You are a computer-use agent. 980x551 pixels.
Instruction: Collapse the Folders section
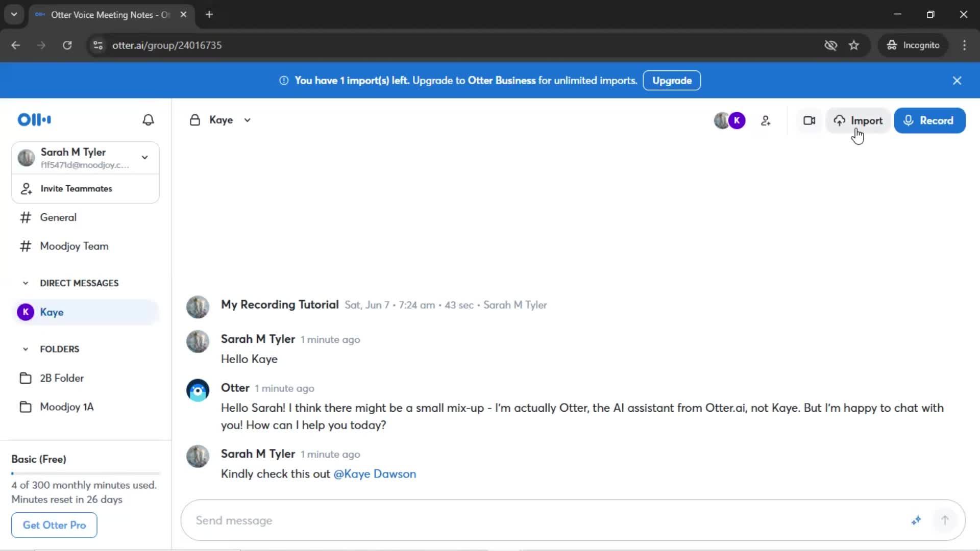pos(26,349)
